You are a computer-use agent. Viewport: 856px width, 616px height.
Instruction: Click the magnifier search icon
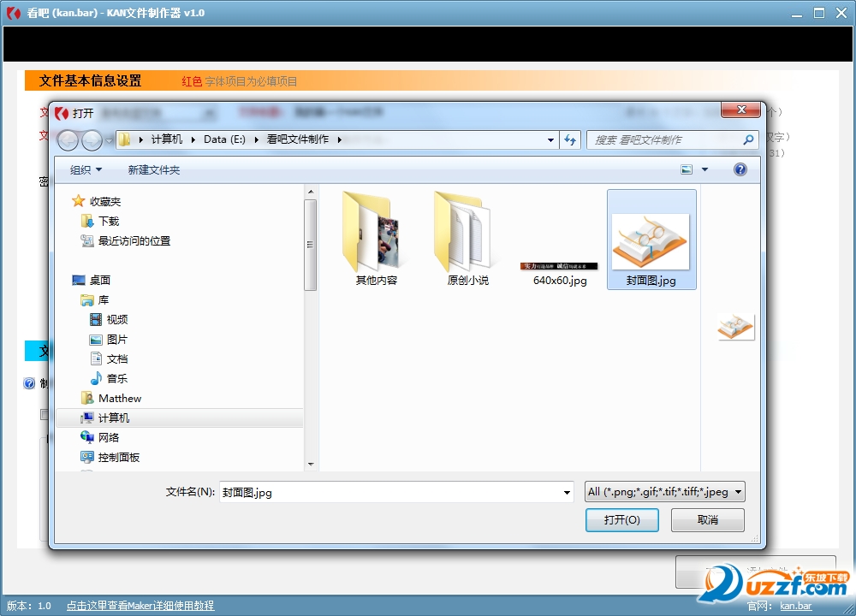748,139
